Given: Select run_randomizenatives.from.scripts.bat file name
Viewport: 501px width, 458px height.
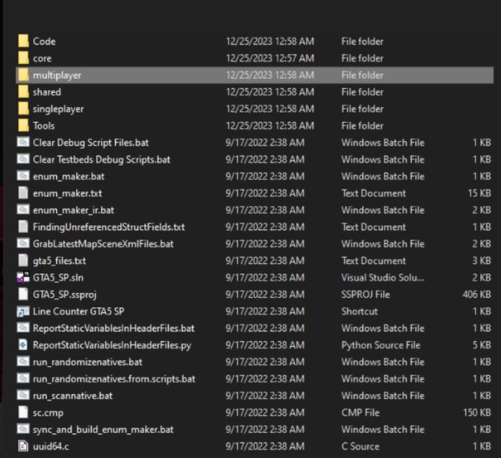Looking at the screenshot, I should coord(114,379).
